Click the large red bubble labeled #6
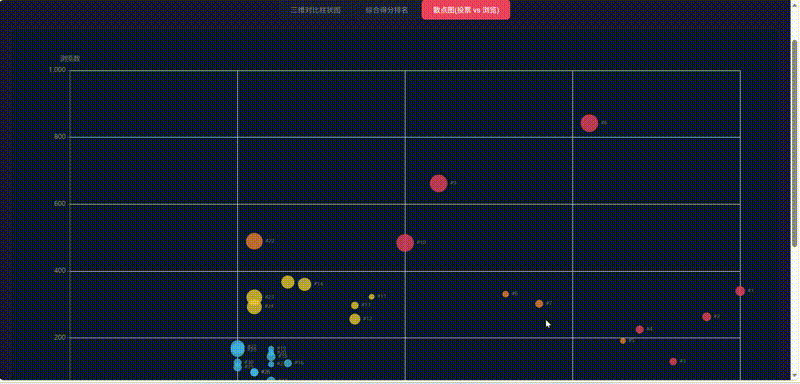 click(589, 123)
